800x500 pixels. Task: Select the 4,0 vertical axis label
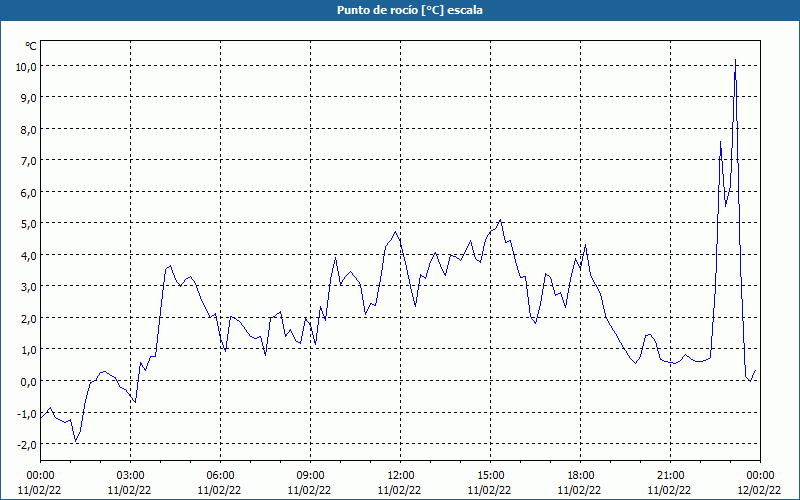click(x=28, y=255)
